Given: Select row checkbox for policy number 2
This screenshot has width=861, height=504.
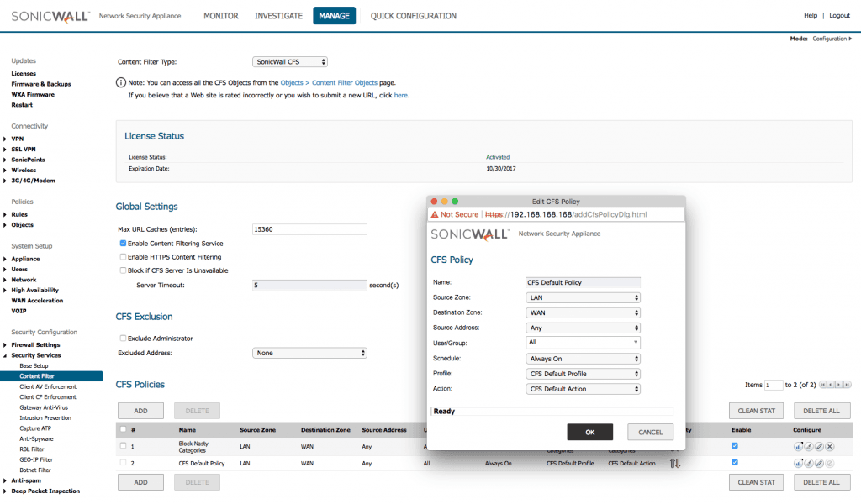Looking at the screenshot, I should click(123, 462).
